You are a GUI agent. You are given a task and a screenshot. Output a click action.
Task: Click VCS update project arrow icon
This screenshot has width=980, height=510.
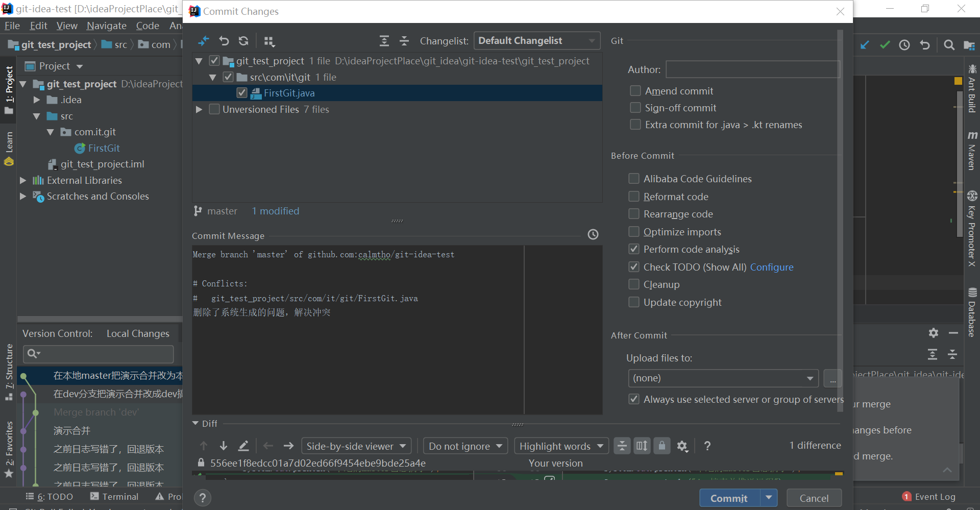(x=865, y=45)
